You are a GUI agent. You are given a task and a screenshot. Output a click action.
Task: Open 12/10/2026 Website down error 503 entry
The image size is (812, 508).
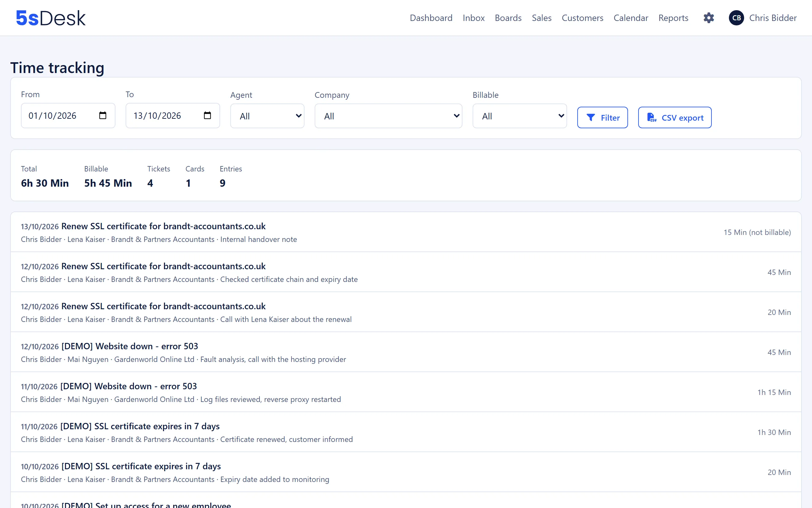click(x=406, y=352)
